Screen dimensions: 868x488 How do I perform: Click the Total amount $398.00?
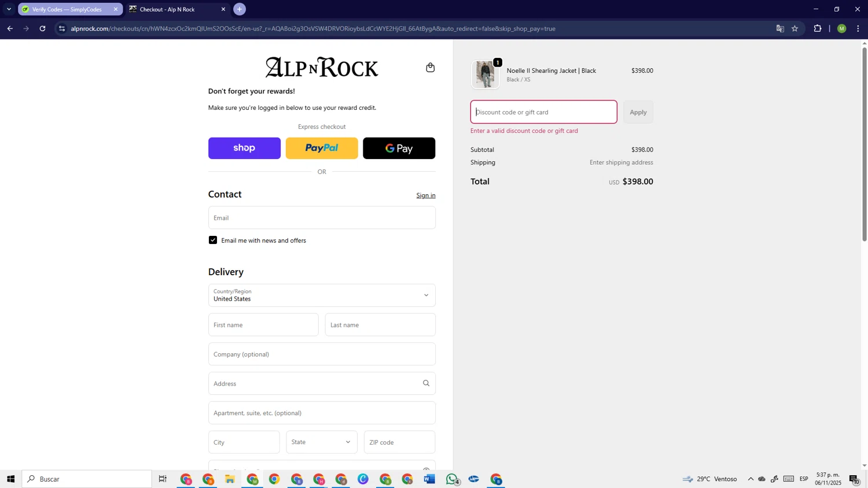point(638,182)
